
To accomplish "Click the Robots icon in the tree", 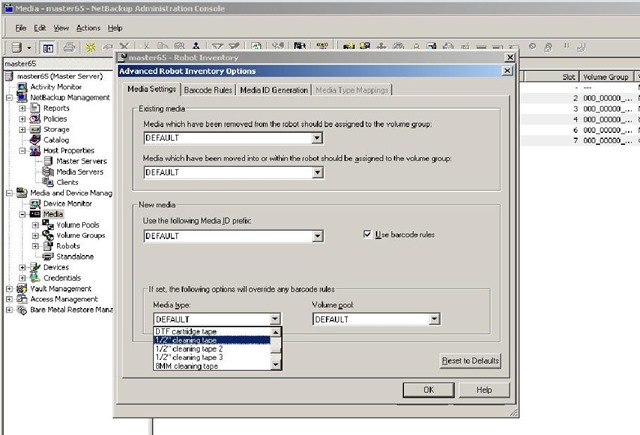I will [x=48, y=246].
